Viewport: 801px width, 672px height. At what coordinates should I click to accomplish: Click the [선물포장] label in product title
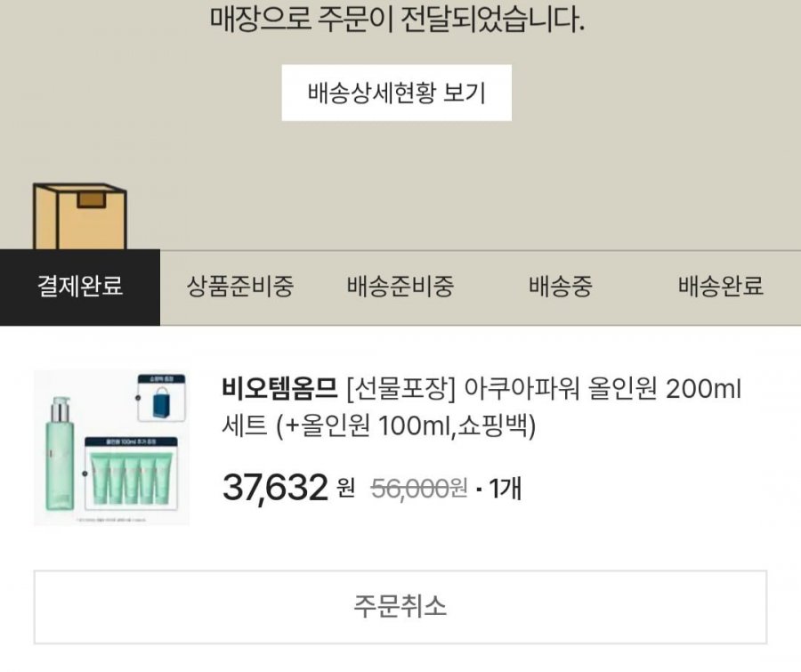click(x=400, y=390)
